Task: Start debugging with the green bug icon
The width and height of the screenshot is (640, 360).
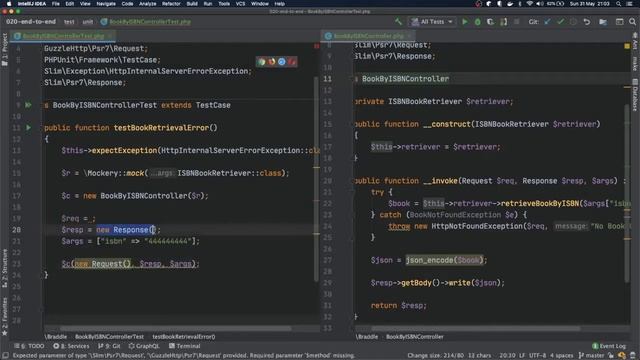Action: tap(478, 22)
